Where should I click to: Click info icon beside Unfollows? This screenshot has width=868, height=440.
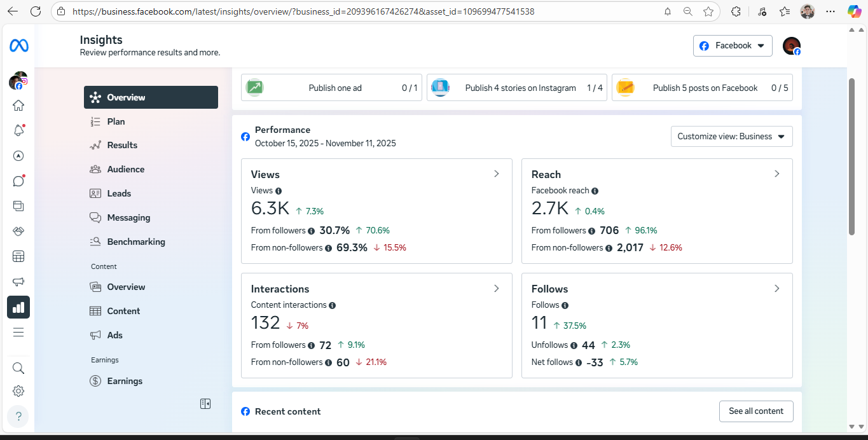574,345
